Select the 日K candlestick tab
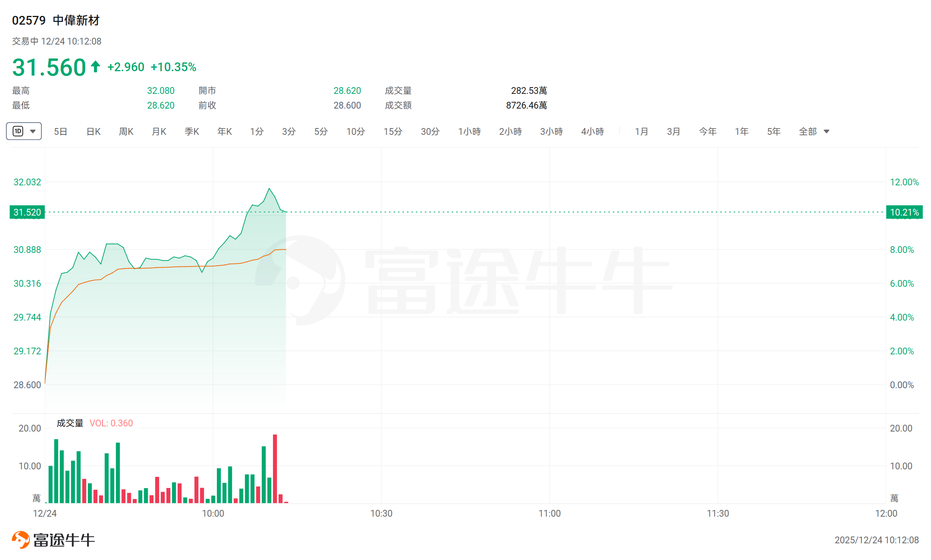The height and width of the screenshot is (560, 931). click(93, 132)
